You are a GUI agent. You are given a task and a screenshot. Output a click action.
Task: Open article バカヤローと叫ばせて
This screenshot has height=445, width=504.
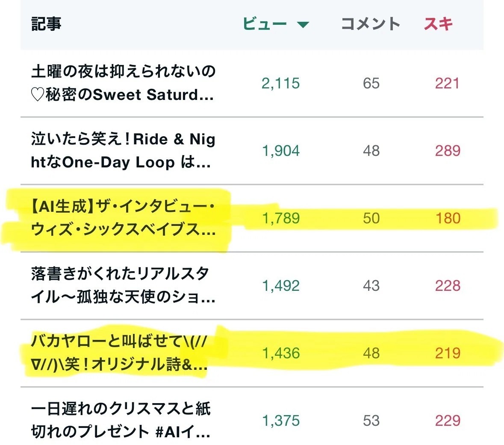pyautogui.click(x=119, y=353)
